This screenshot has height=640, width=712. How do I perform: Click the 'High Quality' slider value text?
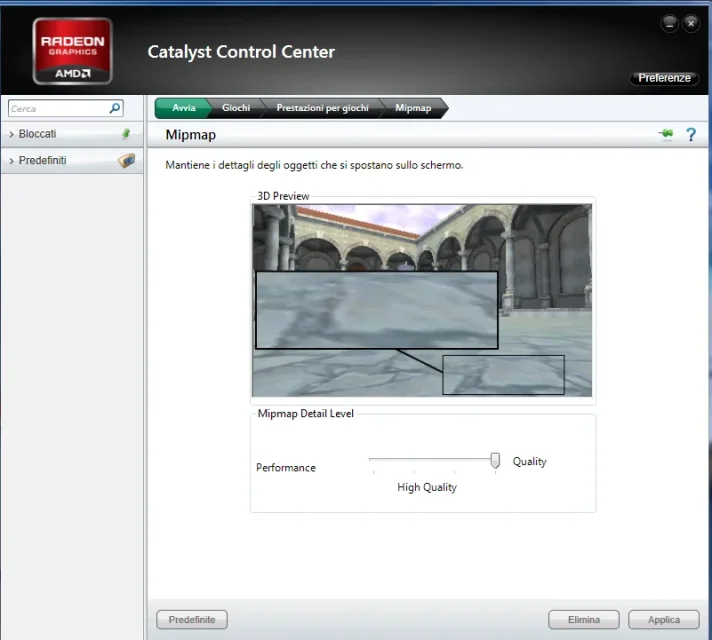tap(427, 487)
